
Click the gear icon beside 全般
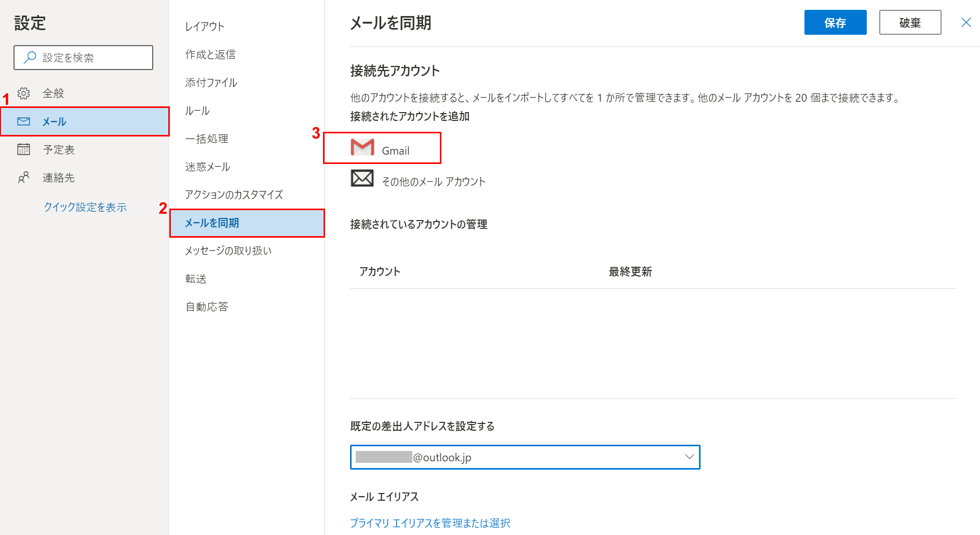tap(23, 93)
